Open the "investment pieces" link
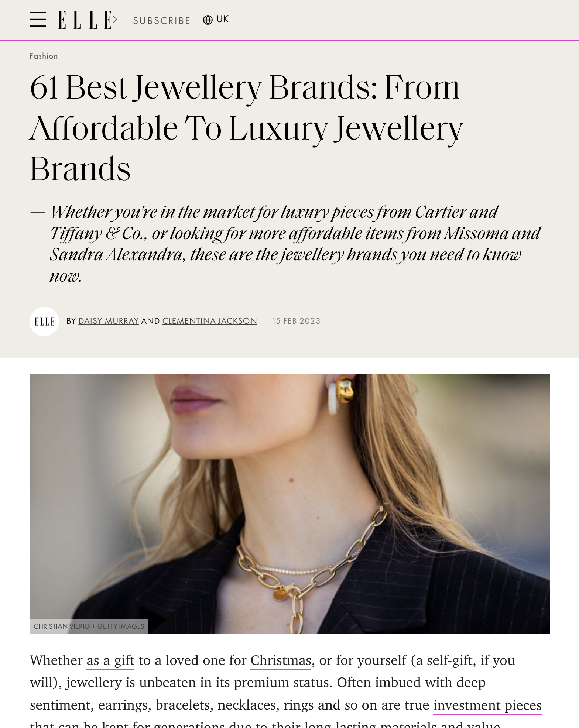This screenshot has height=728, width=579. 487,705
